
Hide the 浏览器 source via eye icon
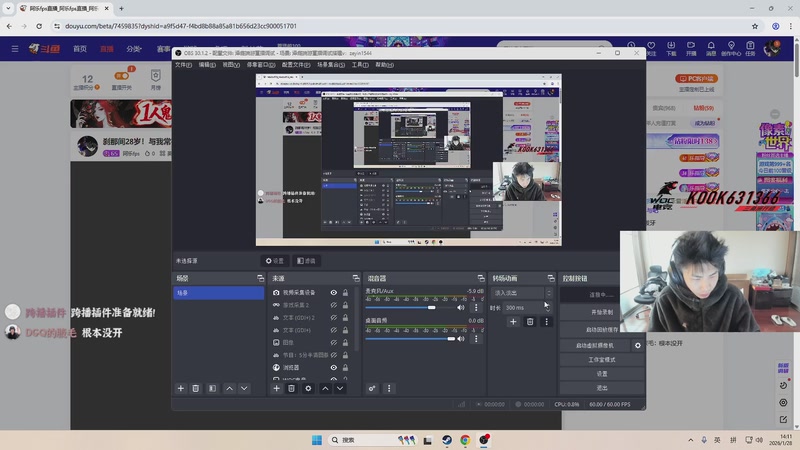pos(333,367)
